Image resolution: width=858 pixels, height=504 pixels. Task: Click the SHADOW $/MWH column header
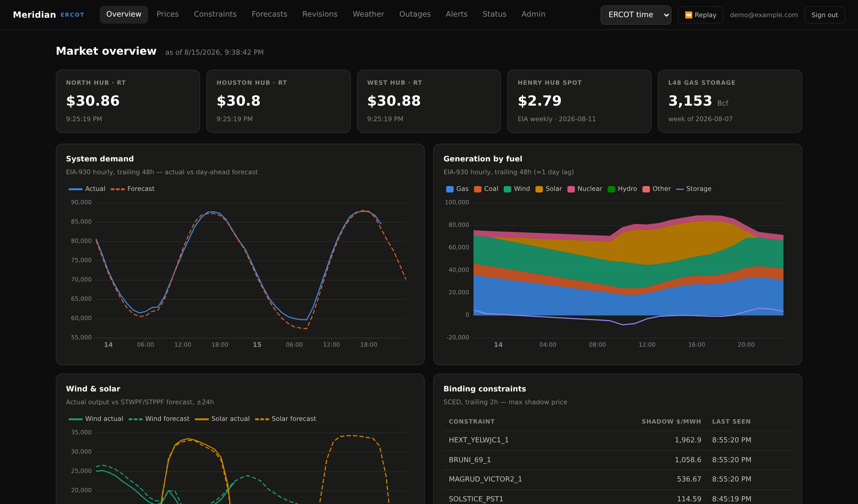tap(671, 421)
